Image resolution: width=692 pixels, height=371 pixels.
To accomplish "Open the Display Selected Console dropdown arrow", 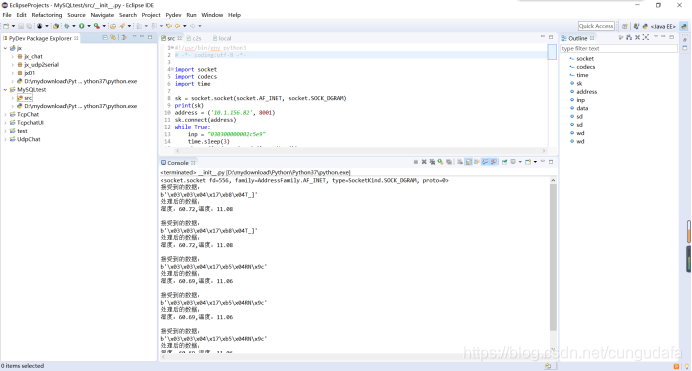I will 520,162.
